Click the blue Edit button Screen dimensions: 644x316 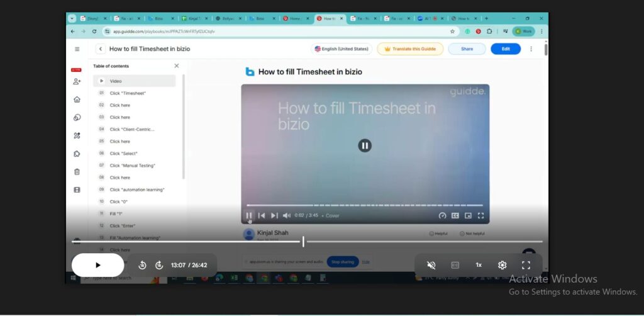click(x=505, y=49)
